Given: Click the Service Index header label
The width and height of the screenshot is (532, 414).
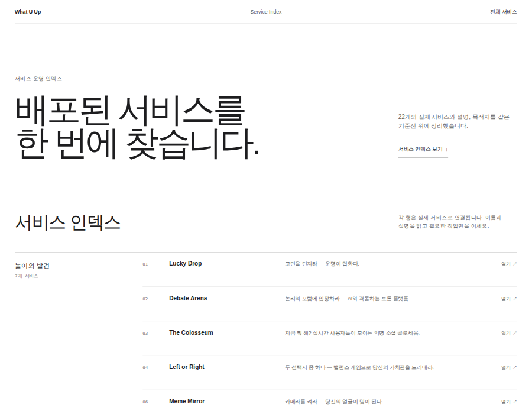Looking at the screenshot, I should [265, 12].
